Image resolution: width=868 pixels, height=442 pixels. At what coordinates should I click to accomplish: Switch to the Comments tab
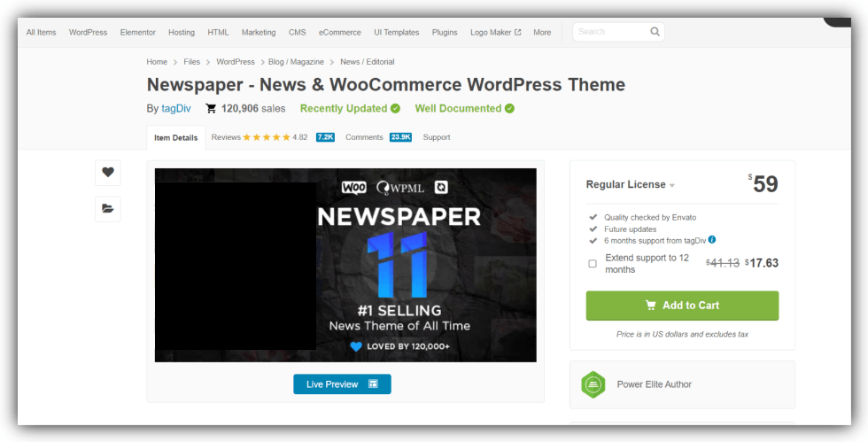tap(364, 137)
